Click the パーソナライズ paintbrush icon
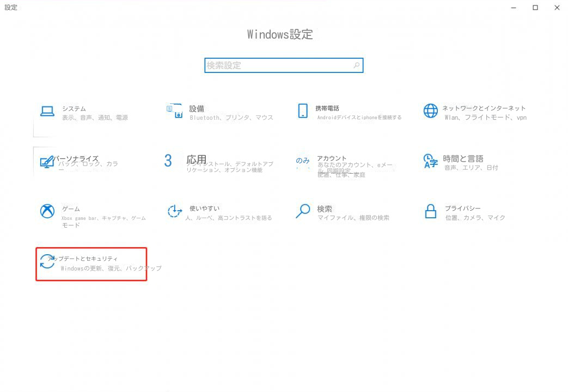Screen dimensions: 568x392 tap(47, 162)
